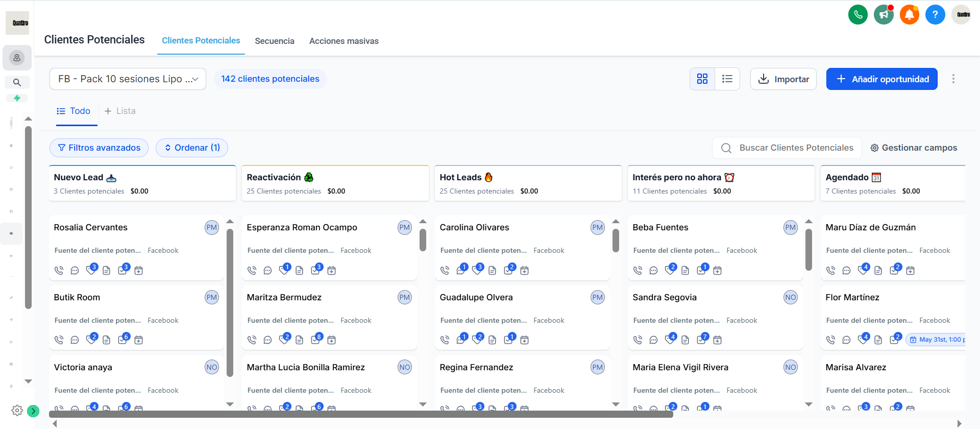Screen dimensions: 980x429
Task: Click up arrow of Hot Leads column scrollbar
Action: click(616, 221)
